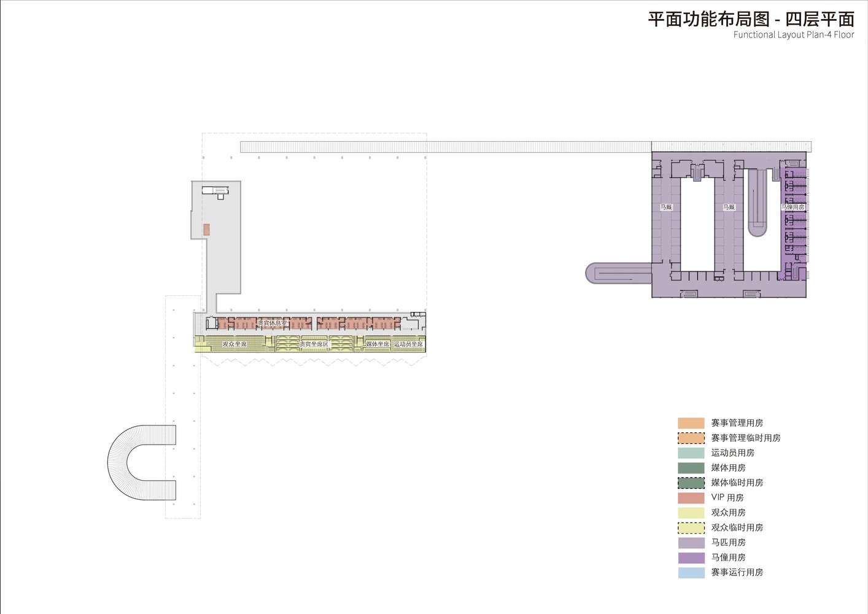868x614 pixels.
Task: Click the '媒体坐席' seating label
Action: (x=378, y=344)
